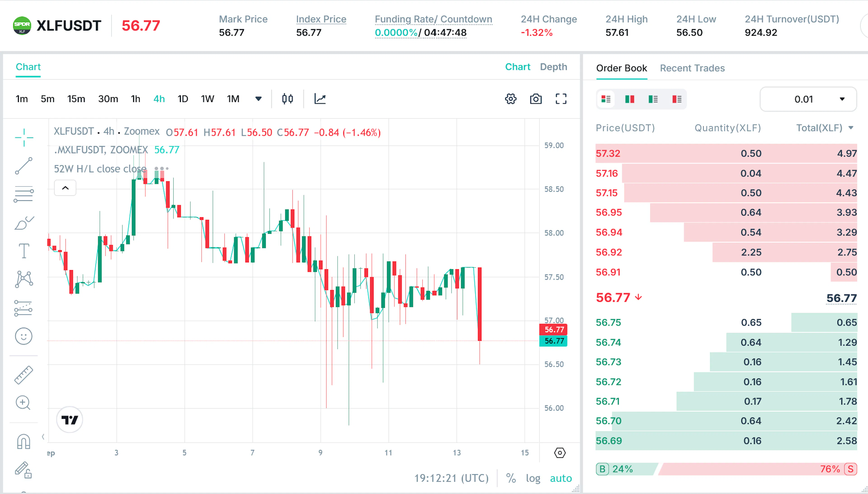Take a chart snapshot with camera icon
The height and width of the screenshot is (494, 868).
[536, 99]
